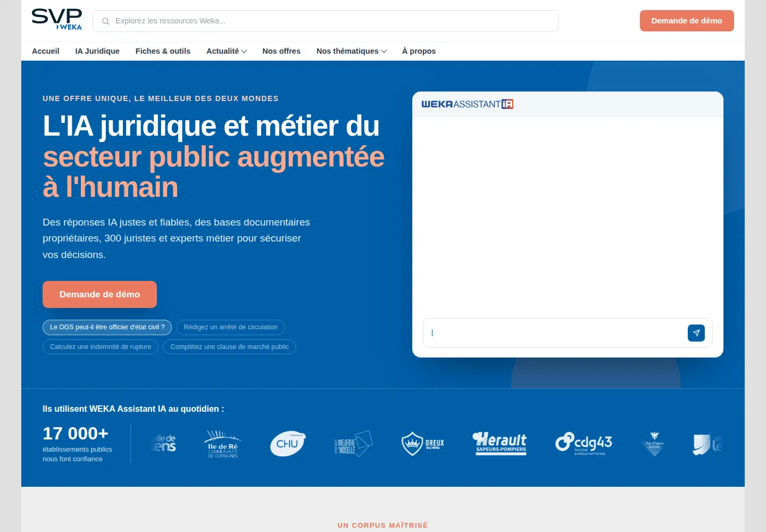Viewport: 766px width, 532px height.
Task: Send message with paper plane icon
Action: [x=696, y=333]
